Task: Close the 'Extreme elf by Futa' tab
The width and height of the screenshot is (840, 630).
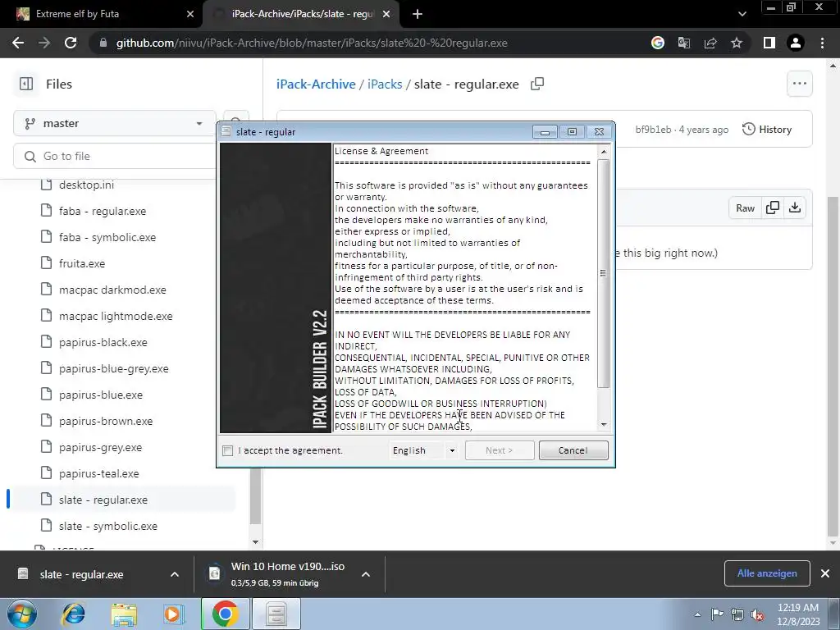Action: pyautogui.click(x=190, y=14)
